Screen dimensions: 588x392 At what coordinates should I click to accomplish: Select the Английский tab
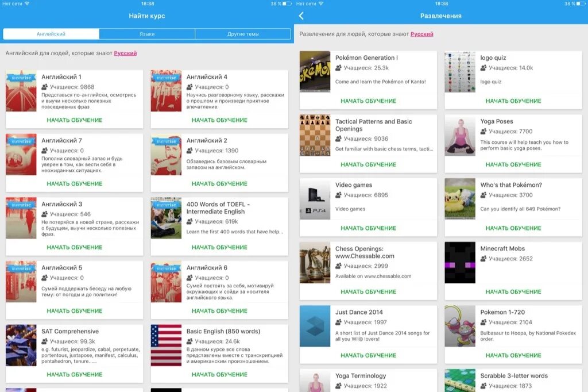(51, 34)
